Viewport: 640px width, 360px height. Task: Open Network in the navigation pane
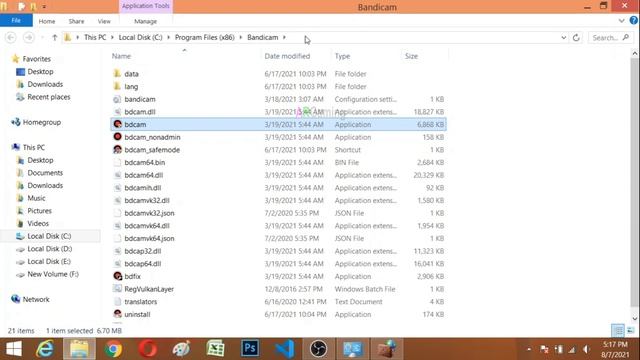click(36, 299)
